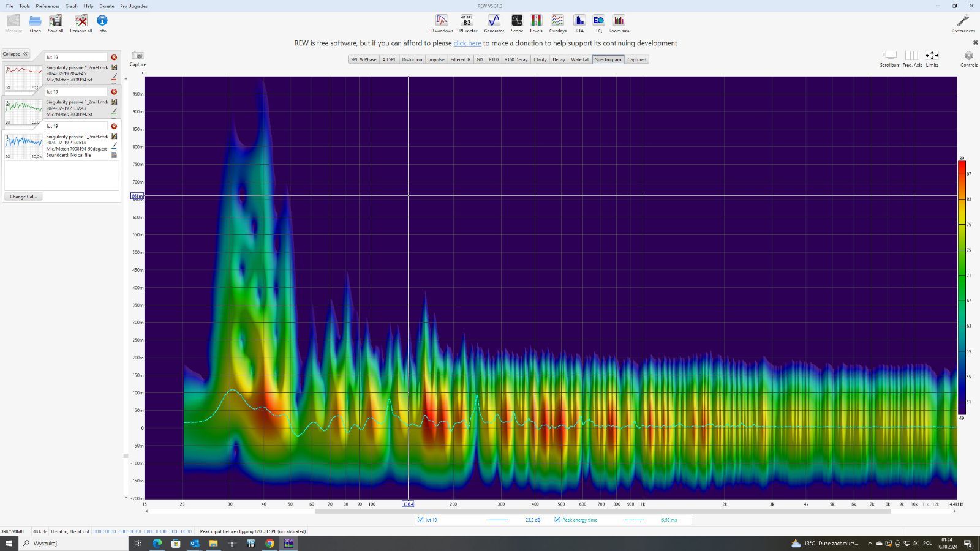Click save icon of 21:41:14 measurement
This screenshot has height=551, width=980.
click(114, 137)
